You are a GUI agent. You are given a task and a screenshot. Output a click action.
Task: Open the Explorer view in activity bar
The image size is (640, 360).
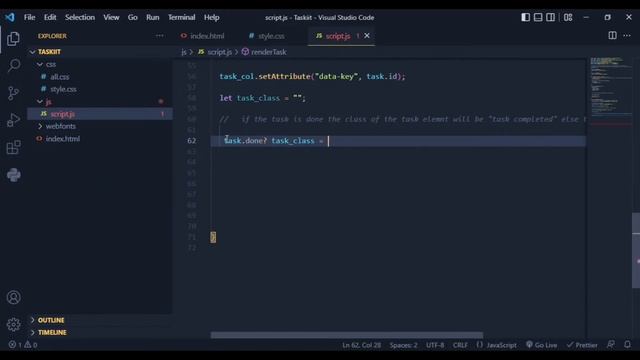(x=13, y=39)
